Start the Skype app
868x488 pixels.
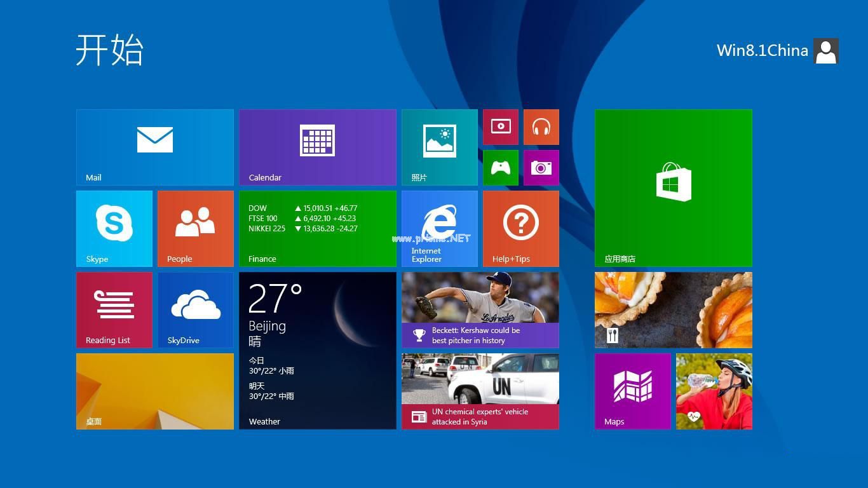114,228
